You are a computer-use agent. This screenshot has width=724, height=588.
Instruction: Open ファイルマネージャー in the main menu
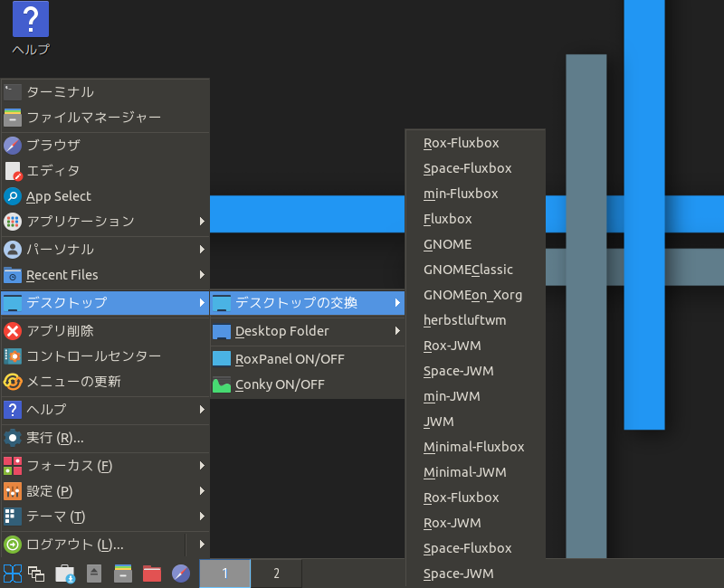click(105, 118)
